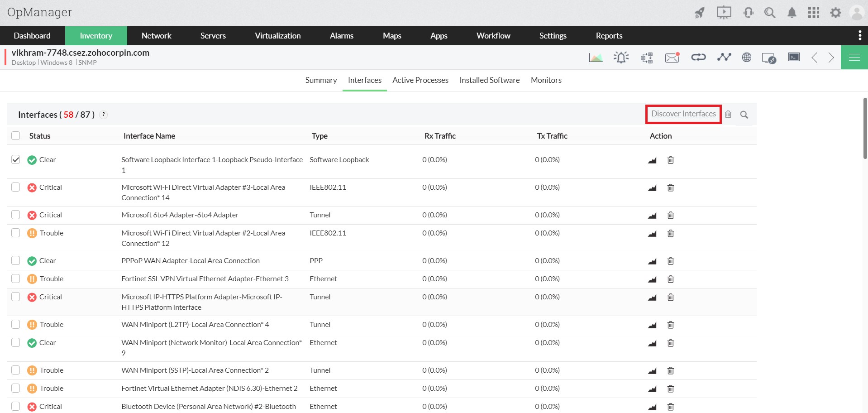The image size is (868, 413).
Task: Click the graph icon for Microsoft 6to4 Adapter
Action: pos(652,216)
